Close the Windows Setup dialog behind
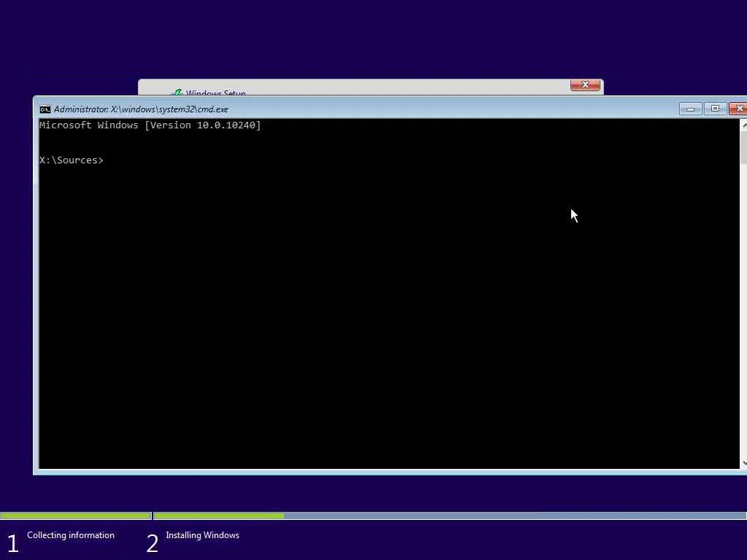 [585, 85]
